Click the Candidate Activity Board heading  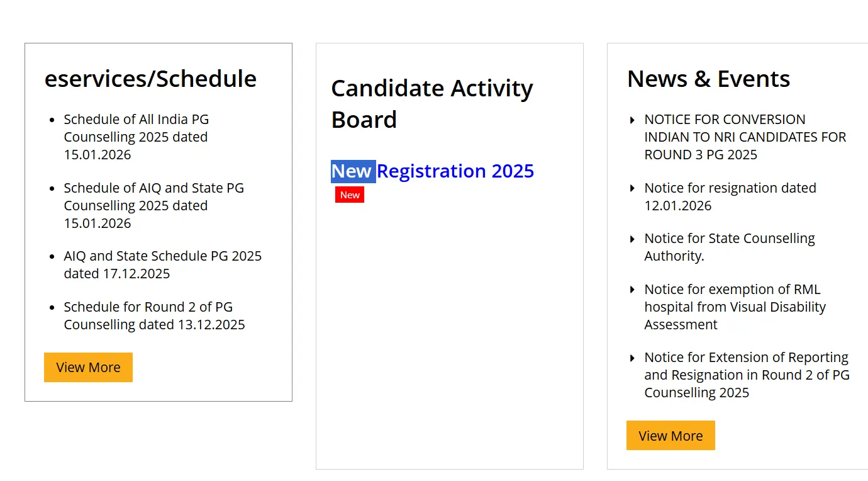pyautogui.click(x=432, y=103)
